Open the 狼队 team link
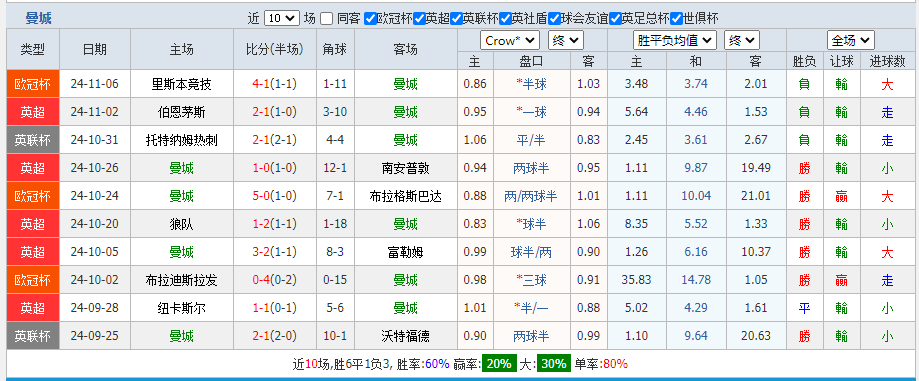919x381 pixels. [x=181, y=224]
